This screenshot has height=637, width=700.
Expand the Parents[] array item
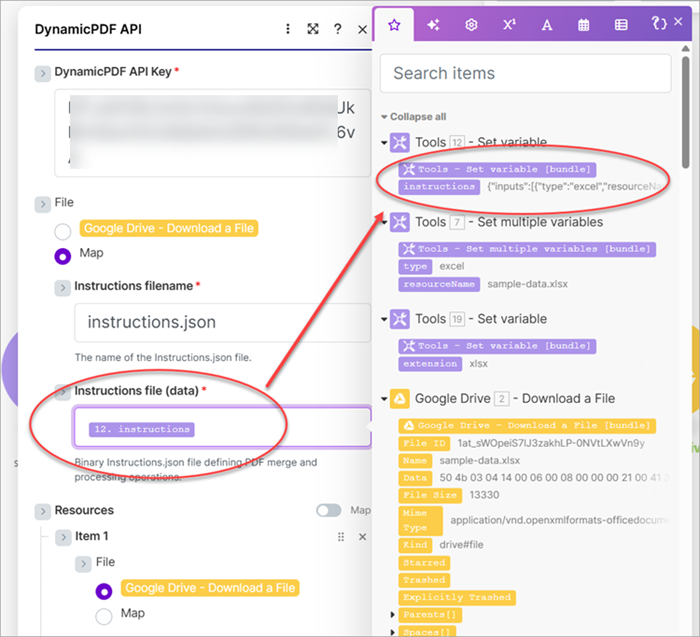tap(393, 614)
